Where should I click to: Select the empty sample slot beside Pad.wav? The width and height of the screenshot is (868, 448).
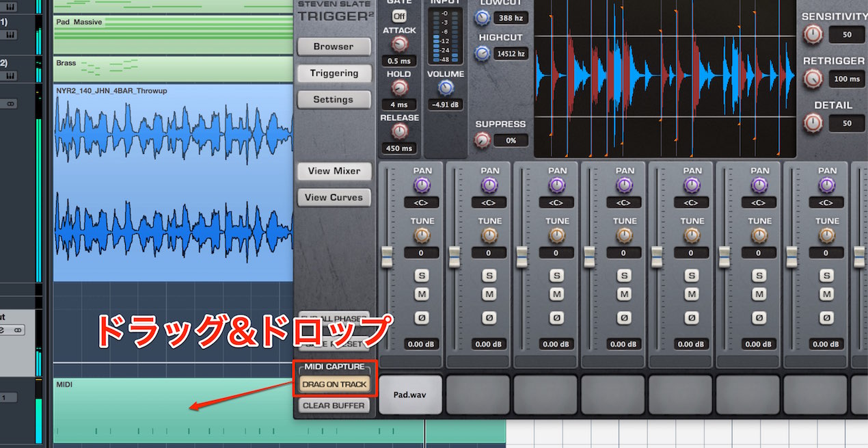point(478,395)
